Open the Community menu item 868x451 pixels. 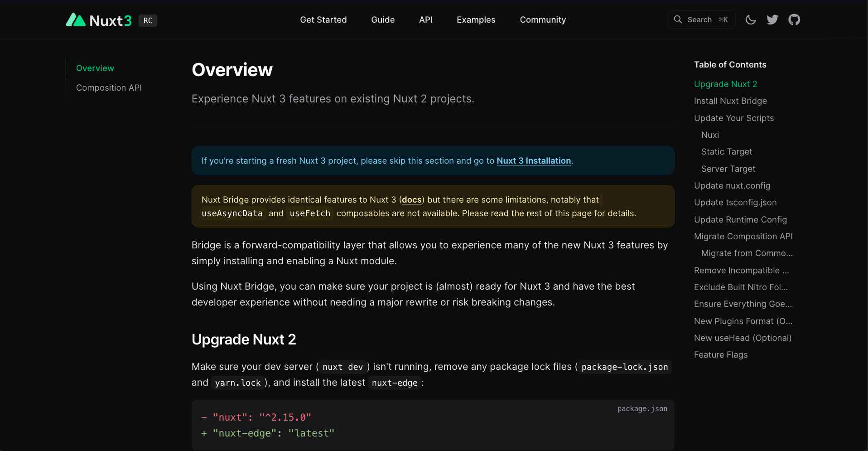tap(543, 19)
